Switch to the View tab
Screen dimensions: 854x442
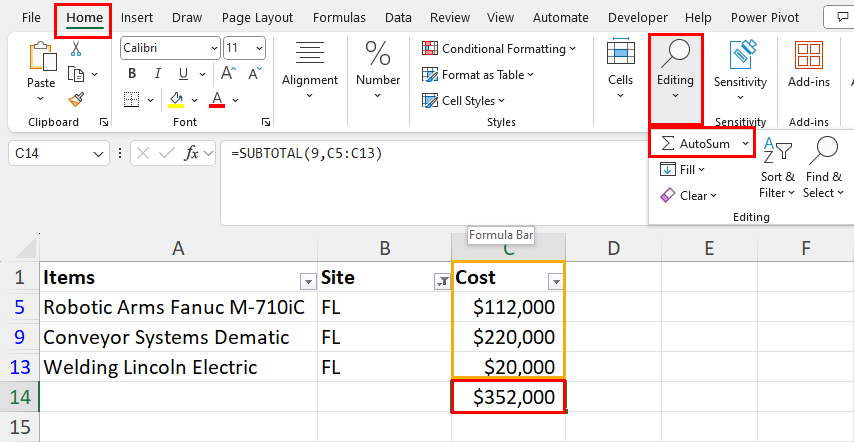point(500,17)
